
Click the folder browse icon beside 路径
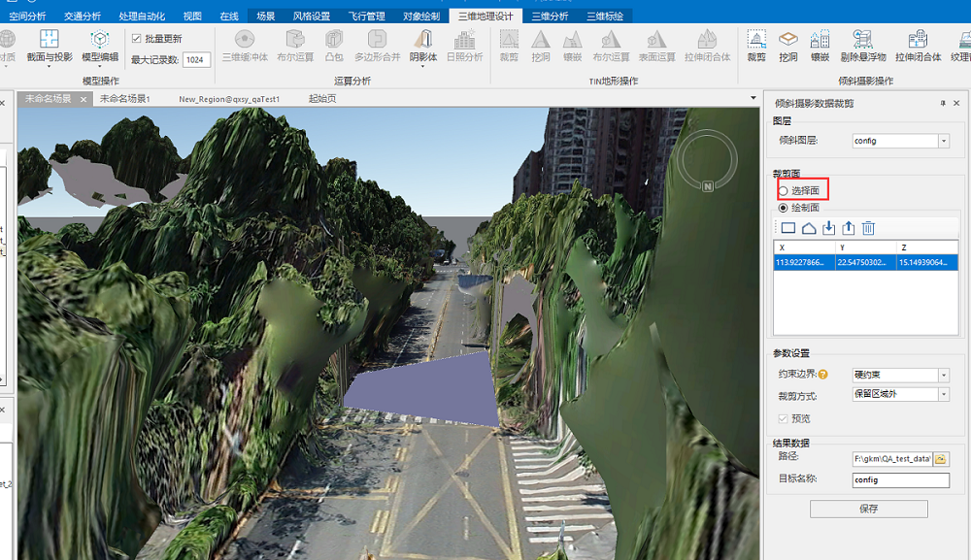[x=941, y=458]
